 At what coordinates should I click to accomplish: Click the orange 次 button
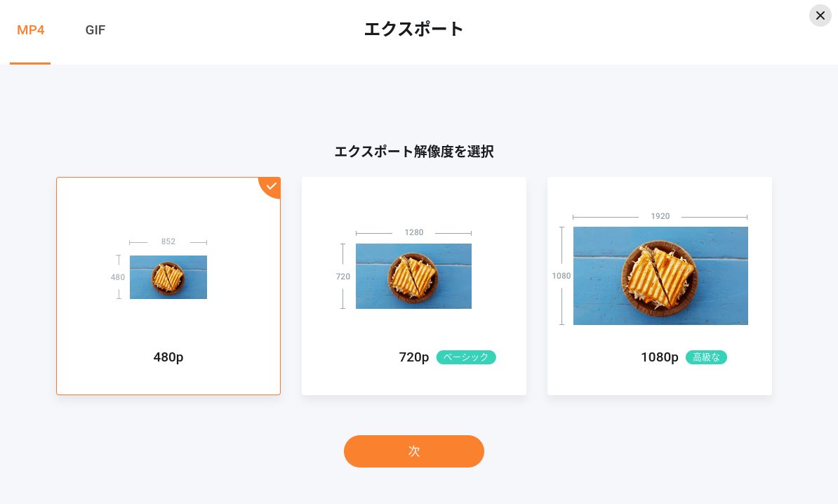click(x=413, y=451)
